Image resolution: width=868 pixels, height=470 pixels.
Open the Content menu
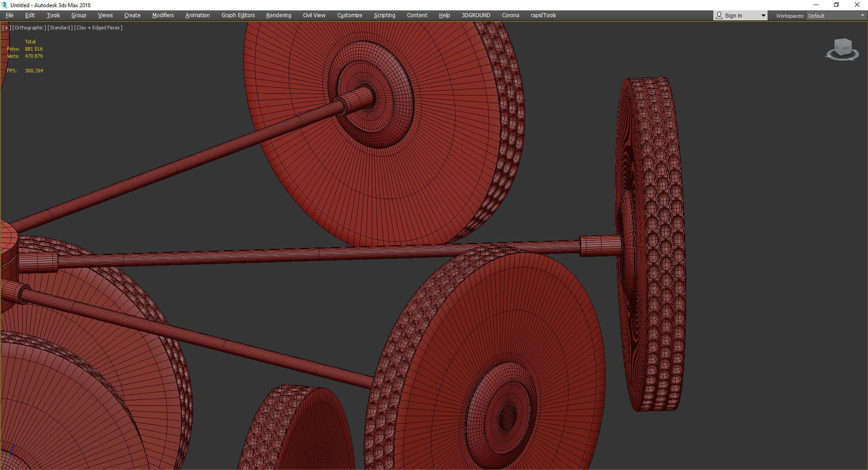(x=417, y=15)
